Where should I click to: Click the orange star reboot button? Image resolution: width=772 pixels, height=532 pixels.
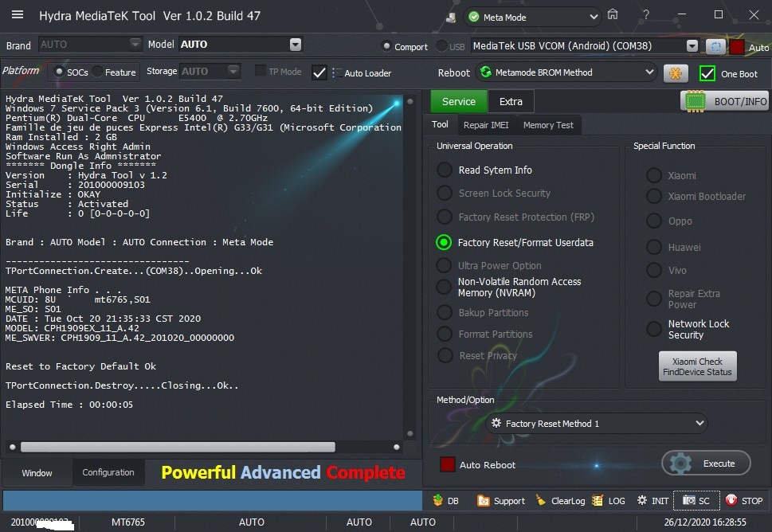pos(676,73)
